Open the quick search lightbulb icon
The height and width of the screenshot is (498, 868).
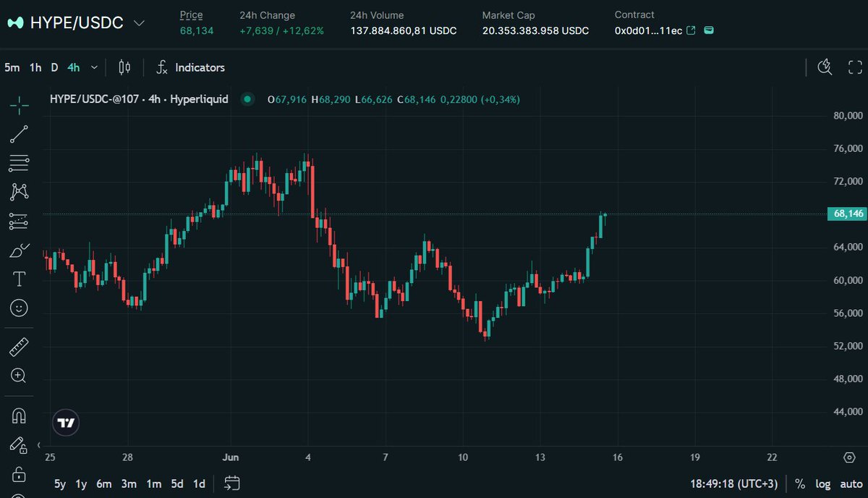click(825, 67)
